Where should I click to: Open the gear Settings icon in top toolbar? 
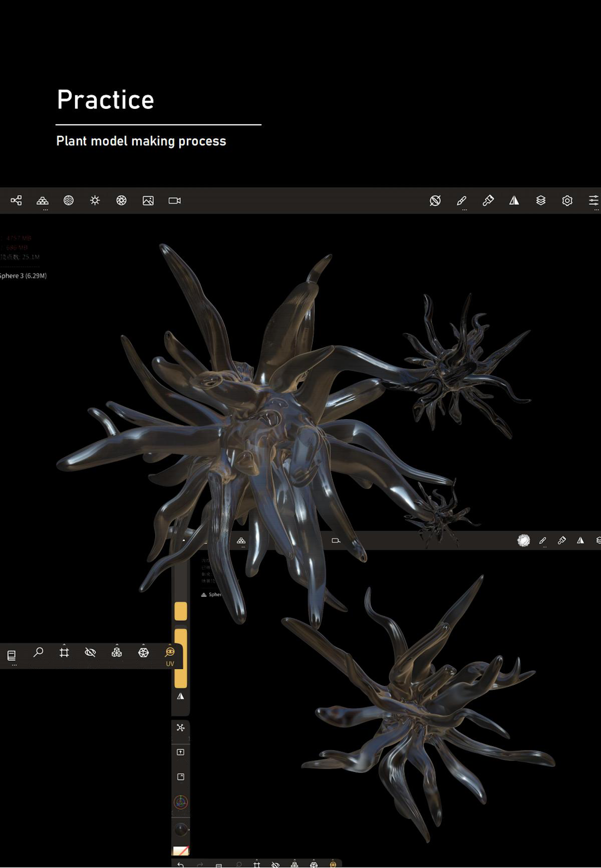(x=567, y=201)
